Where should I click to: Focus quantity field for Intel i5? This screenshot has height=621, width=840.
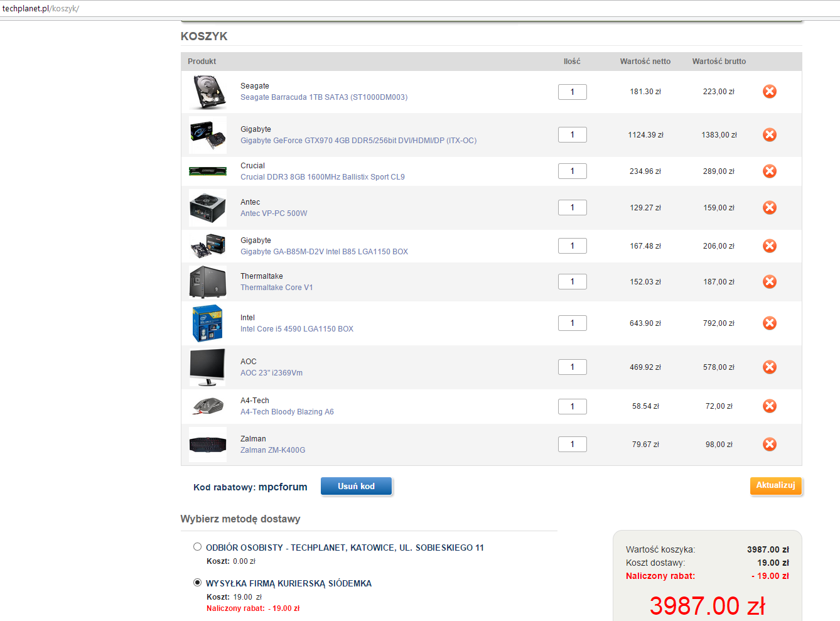[573, 323]
